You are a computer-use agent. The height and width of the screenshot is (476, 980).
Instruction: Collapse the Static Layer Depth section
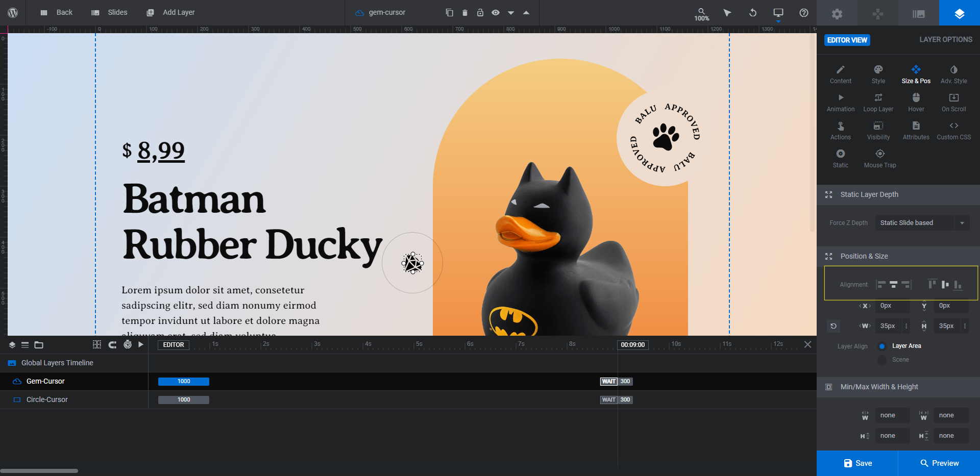coord(898,194)
